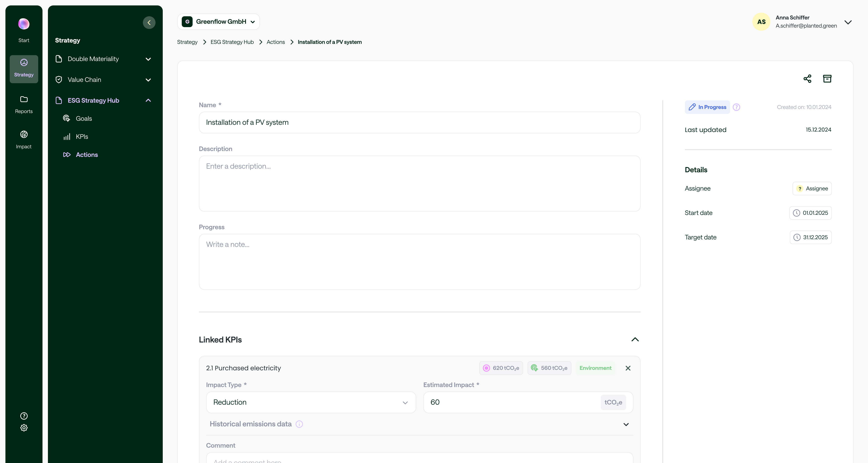Click the Description text field
The width and height of the screenshot is (868, 463).
420,184
